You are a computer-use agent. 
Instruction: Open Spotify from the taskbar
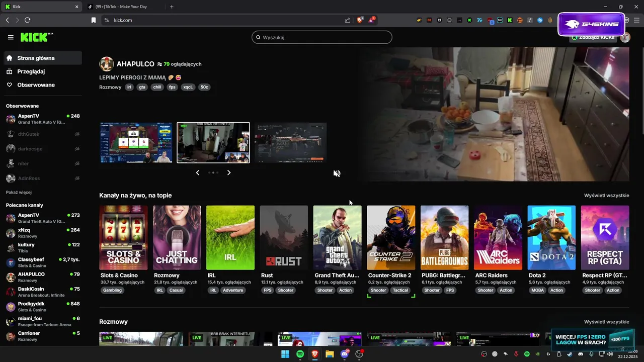[300, 354]
